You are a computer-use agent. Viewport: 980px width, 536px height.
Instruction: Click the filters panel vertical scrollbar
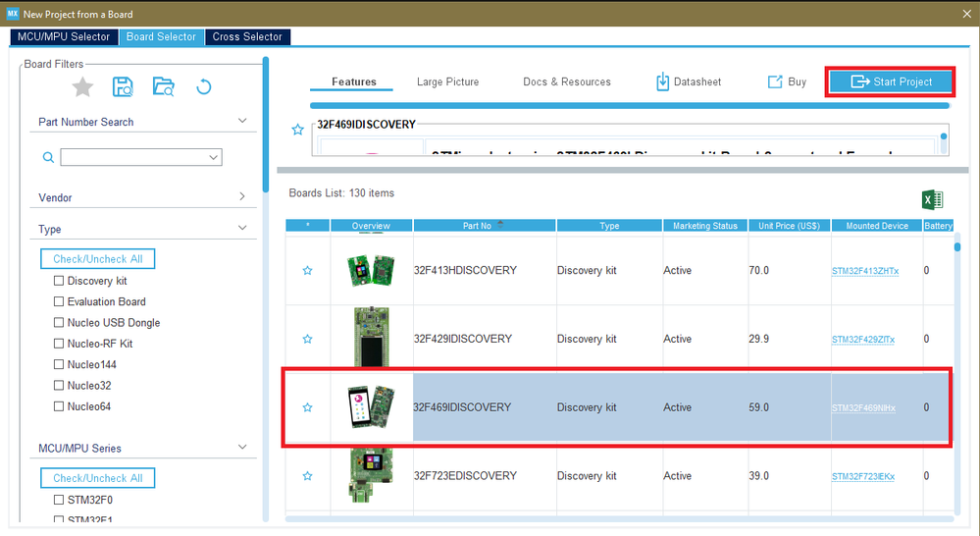coord(266,125)
